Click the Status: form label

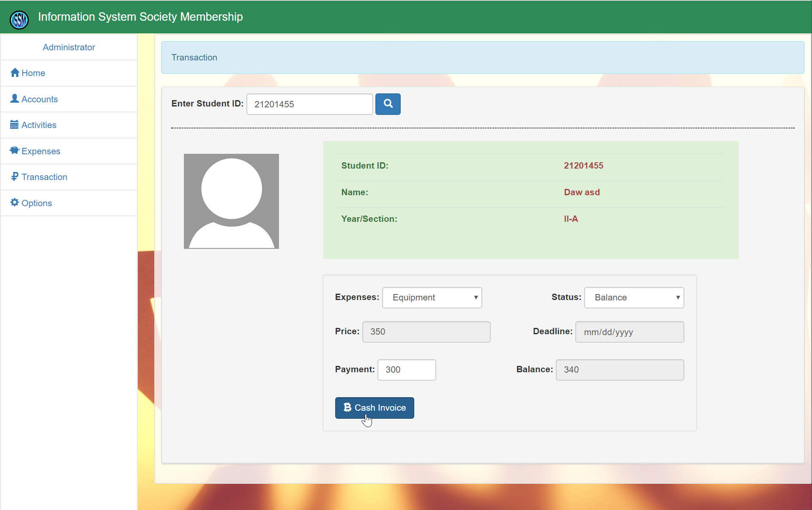(566, 297)
